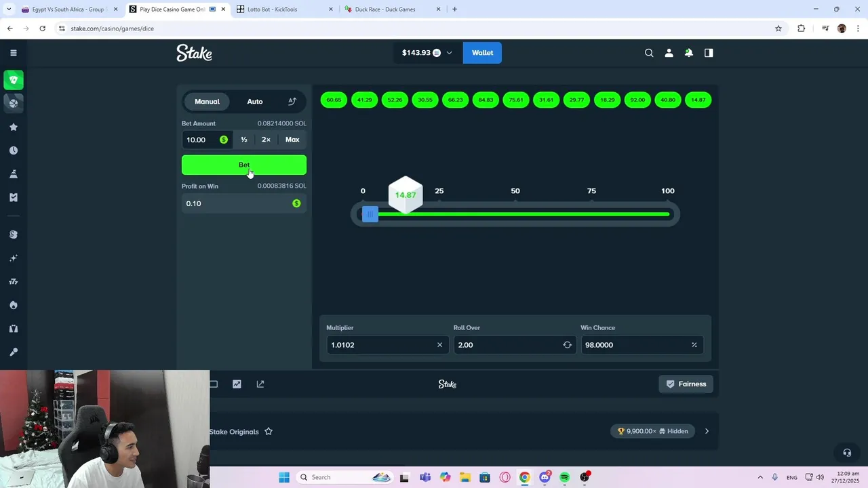Image resolution: width=868 pixels, height=488 pixels.
Task: Open the balance currency dropdown arrow
Action: tap(449, 53)
